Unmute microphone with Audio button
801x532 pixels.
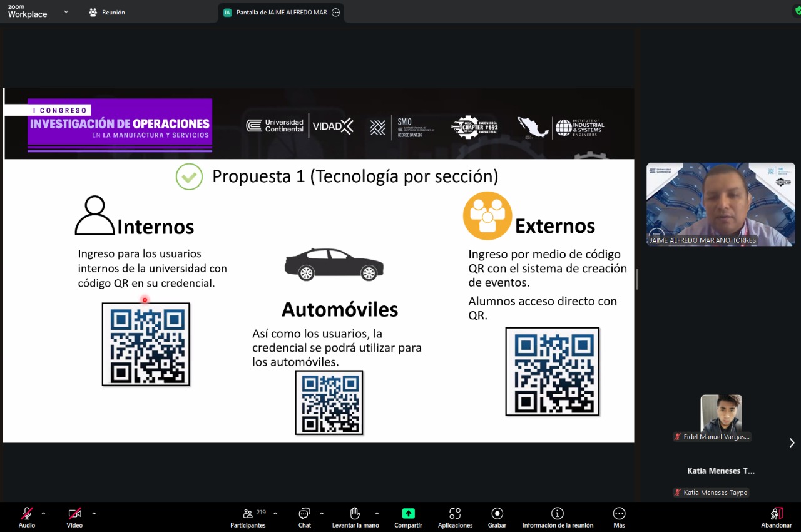pyautogui.click(x=27, y=517)
